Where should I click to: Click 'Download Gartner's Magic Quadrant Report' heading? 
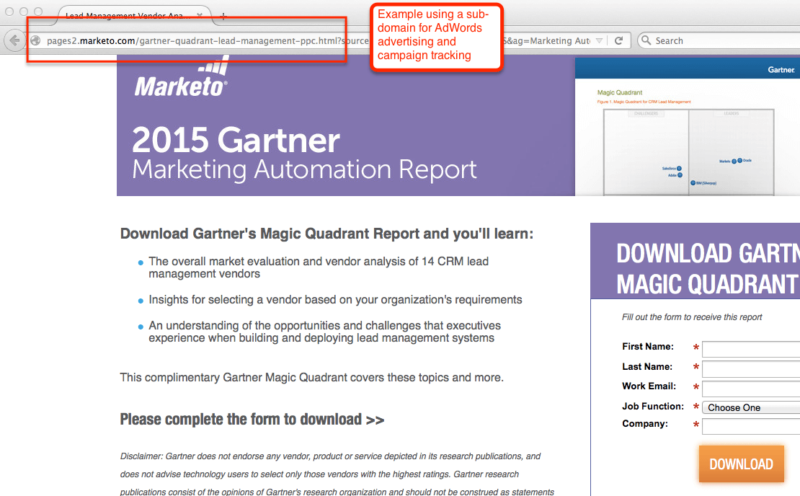point(327,234)
